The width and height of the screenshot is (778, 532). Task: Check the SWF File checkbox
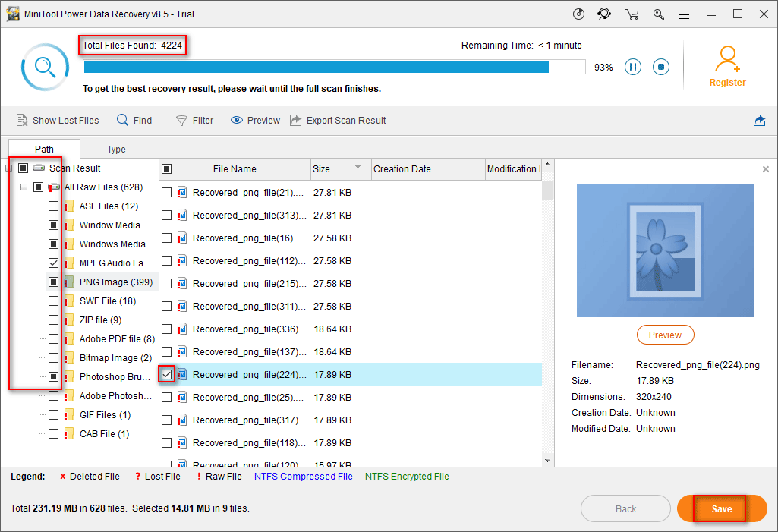pyautogui.click(x=54, y=301)
